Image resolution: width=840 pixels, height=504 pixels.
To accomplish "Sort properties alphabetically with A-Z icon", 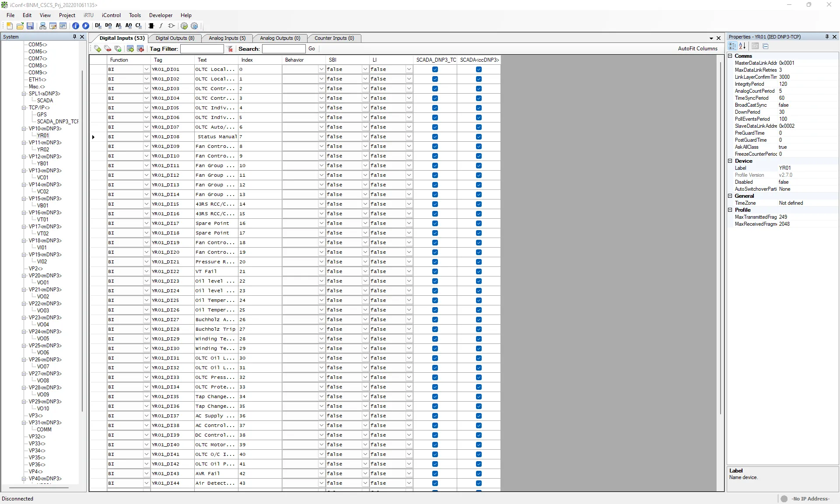I will coord(742,46).
